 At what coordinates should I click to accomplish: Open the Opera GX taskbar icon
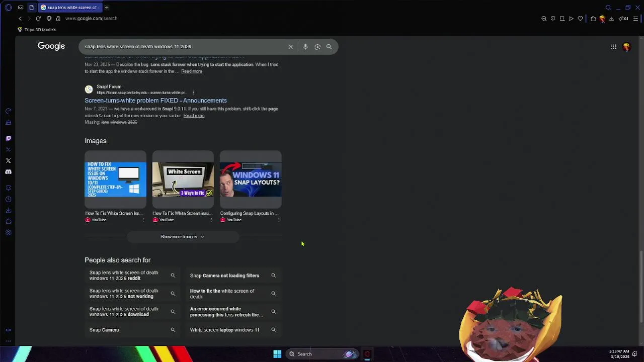(367, 354)
